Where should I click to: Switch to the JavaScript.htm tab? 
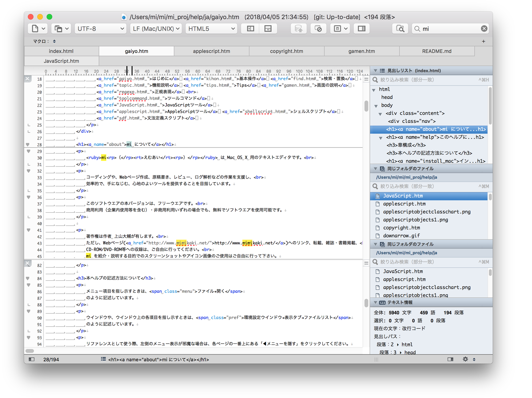tap(62, 61)
